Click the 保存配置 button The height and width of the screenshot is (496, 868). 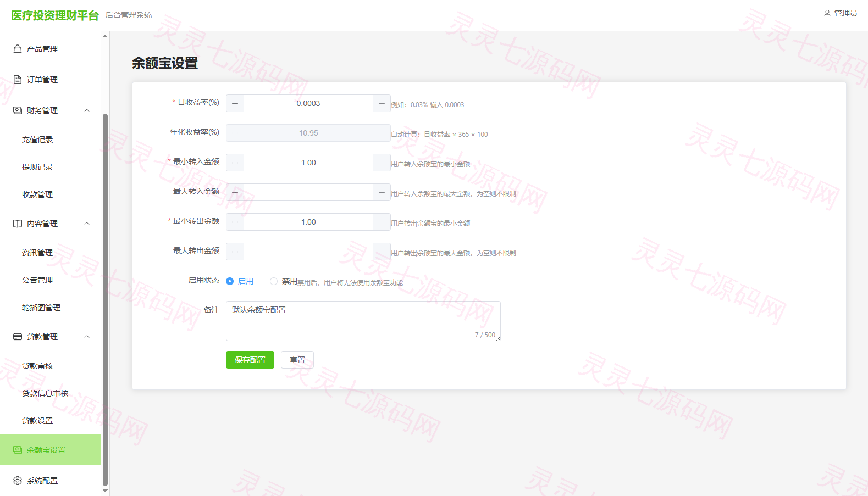(250, 360)
